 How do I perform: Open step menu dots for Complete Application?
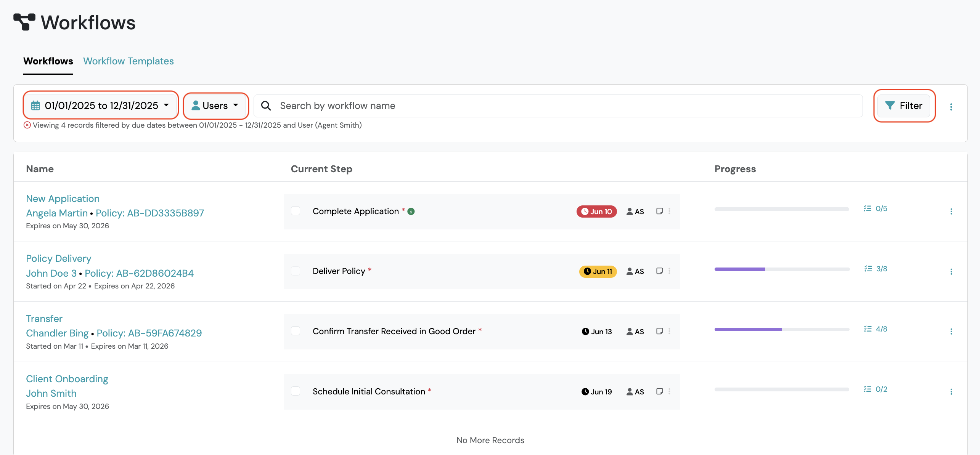pyautogui.click(x=669, y=211)
